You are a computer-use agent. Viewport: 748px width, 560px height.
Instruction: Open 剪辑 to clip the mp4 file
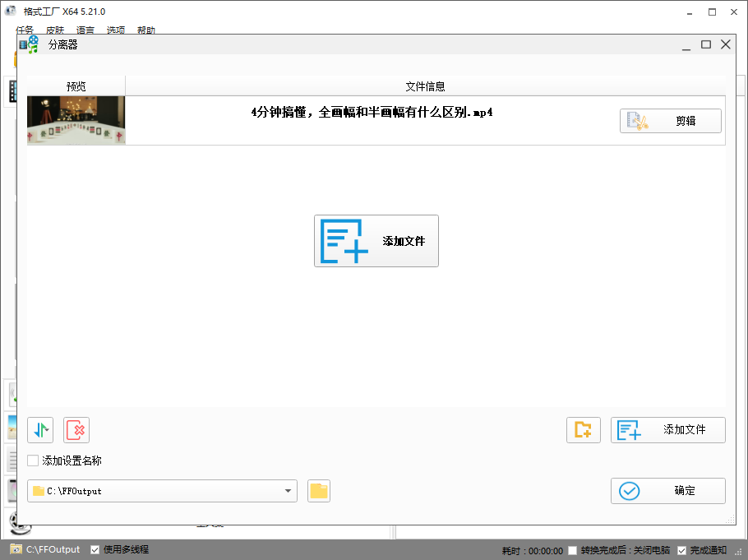click(670, 120)
